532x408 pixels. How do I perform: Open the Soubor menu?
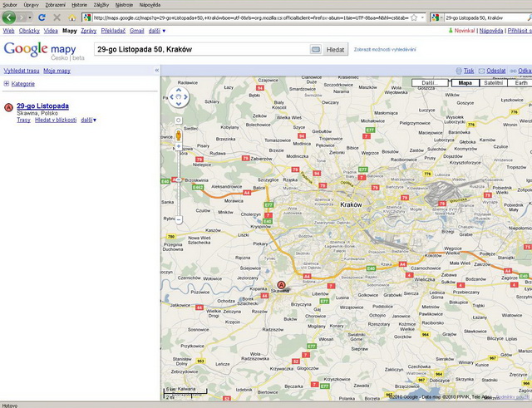10,5
